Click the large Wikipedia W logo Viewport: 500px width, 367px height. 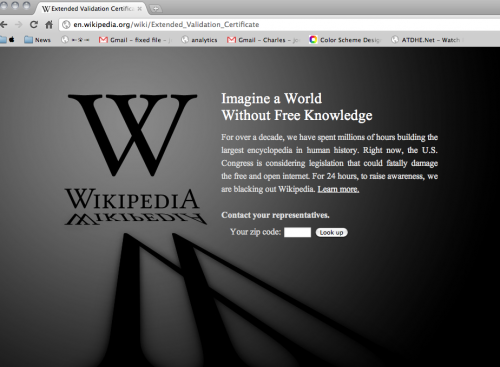click(133, 134)
